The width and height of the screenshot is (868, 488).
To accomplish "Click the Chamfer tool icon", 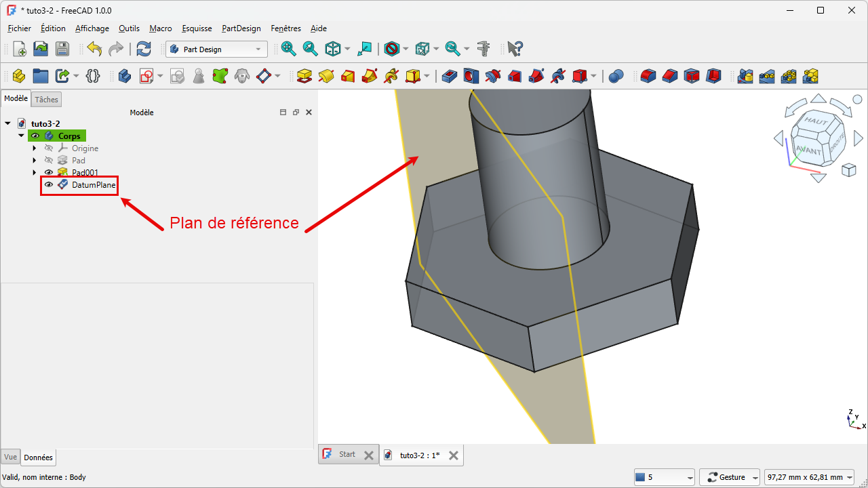I will [670, 76].
